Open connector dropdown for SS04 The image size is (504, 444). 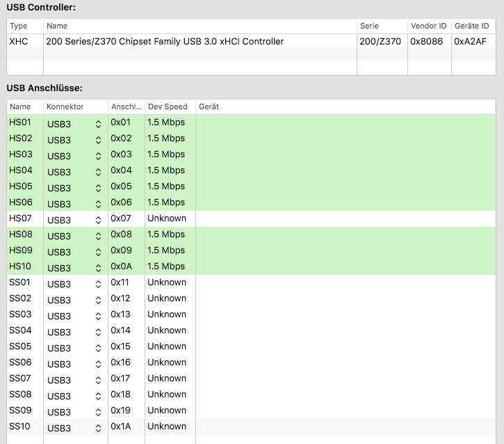(x=74, y=332)
